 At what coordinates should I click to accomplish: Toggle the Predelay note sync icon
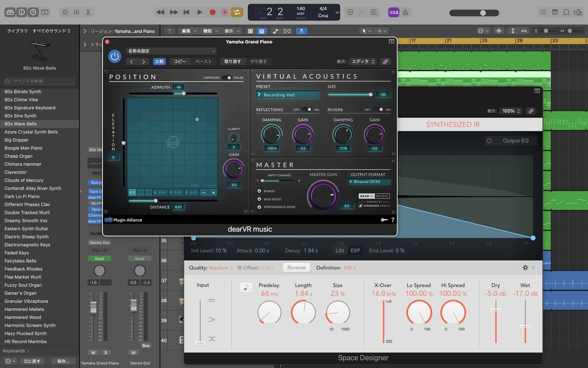(246, 287)
